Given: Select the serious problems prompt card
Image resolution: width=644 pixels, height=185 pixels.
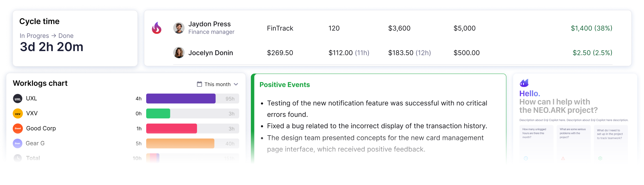Looking at the screenshot, I should 573,143.
